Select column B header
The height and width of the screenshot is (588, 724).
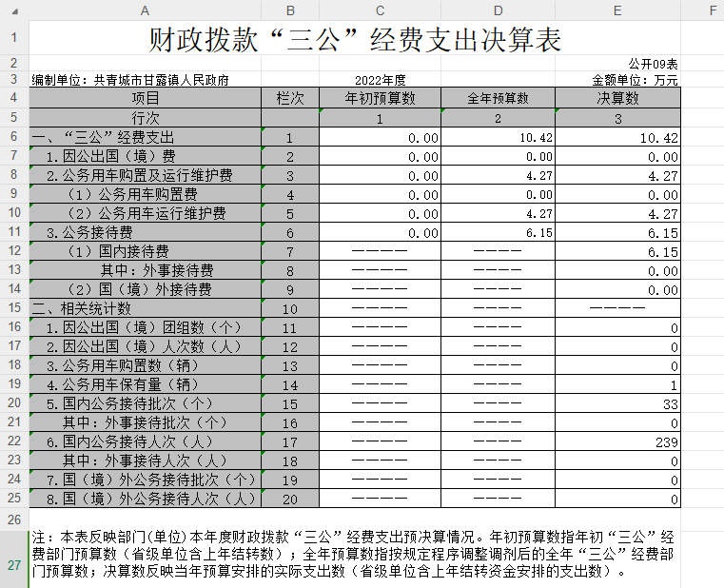point(289,10)
